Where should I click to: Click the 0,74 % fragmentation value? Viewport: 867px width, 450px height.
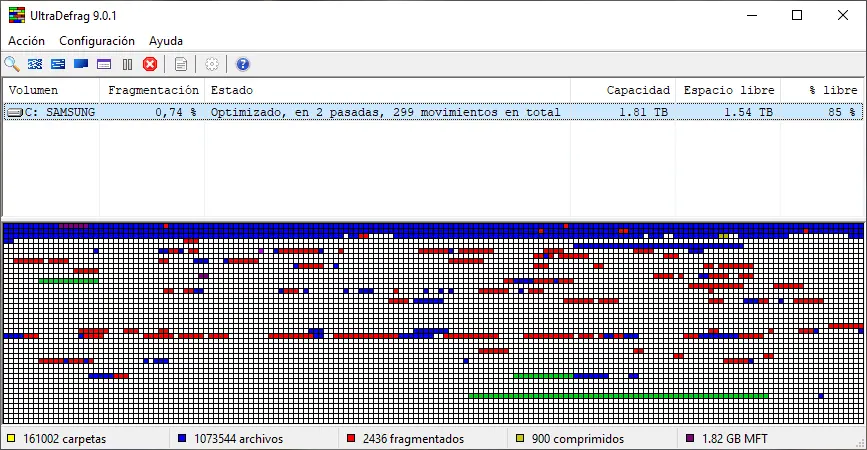[x=176, y=112]
